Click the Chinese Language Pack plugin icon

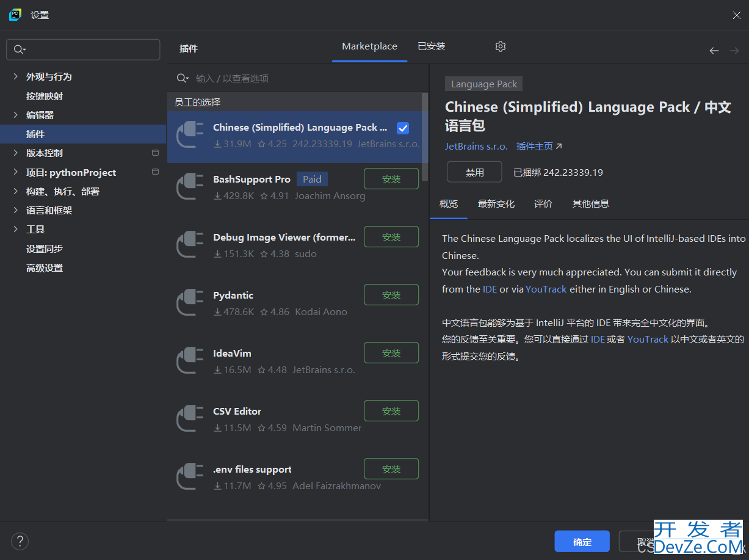click(x=190, y=136)
